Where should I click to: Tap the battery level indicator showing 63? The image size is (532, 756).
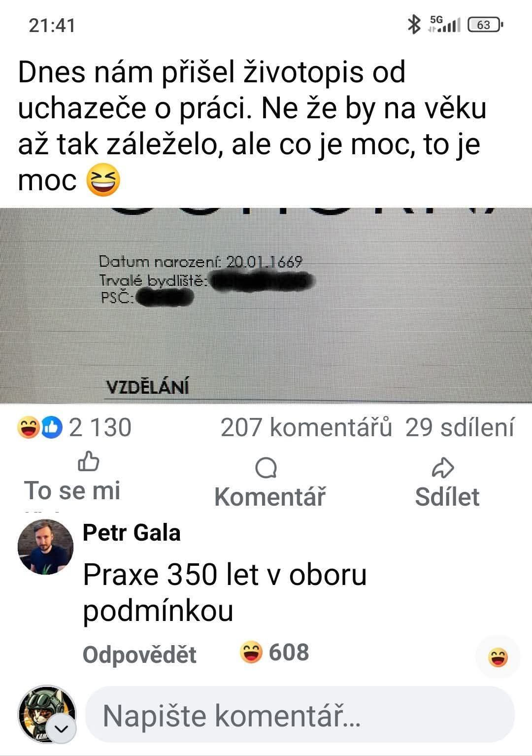pos(485,25)
